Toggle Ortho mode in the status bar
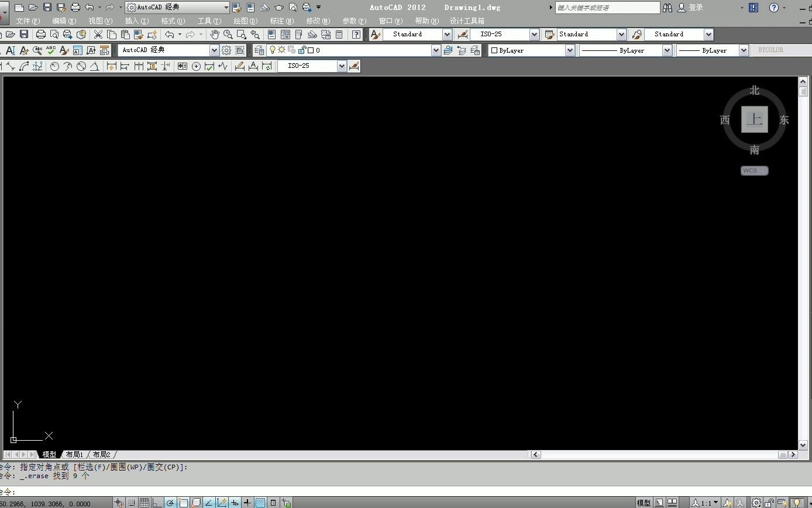Viewport: 812px width, 508px height. tap(157, 502)
